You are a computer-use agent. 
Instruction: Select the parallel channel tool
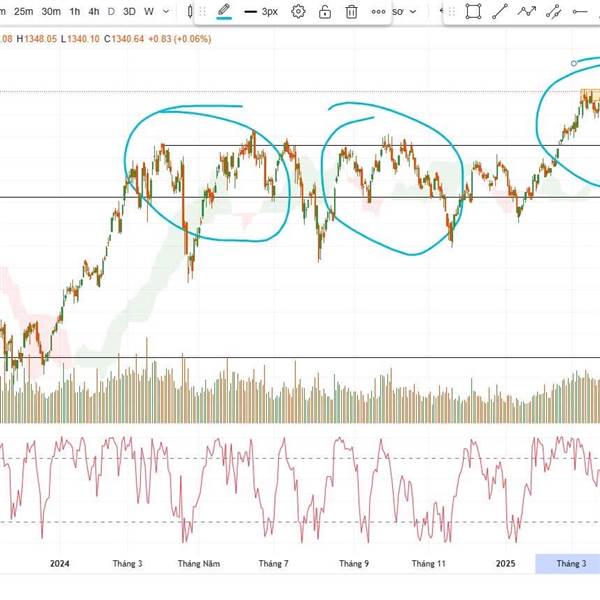tap(553, 11)
